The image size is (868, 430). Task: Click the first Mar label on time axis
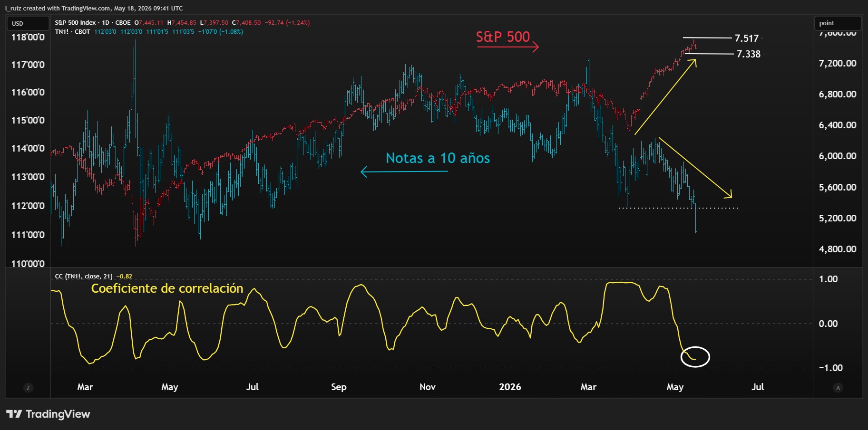click(85, 387)
